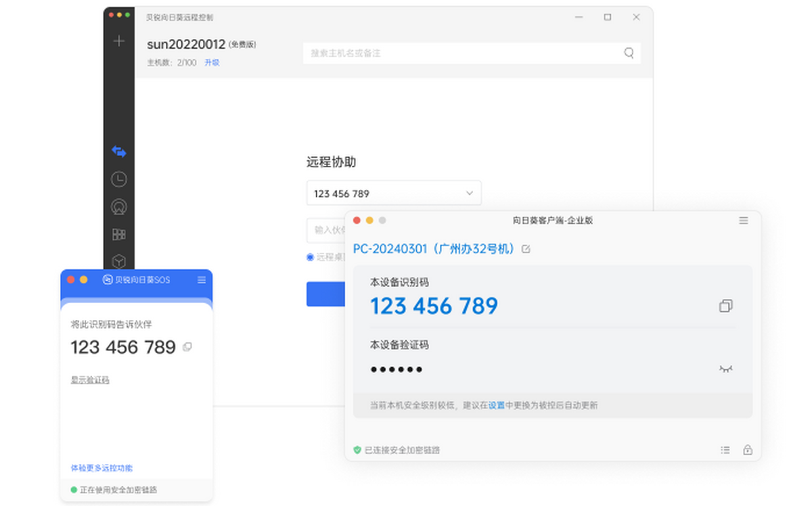Image resolution: width=812 pixels, height=506 pixels.
Task: Click the search magnifier in the host search bar
Action: pyautogui.click(x=629, y=53)
